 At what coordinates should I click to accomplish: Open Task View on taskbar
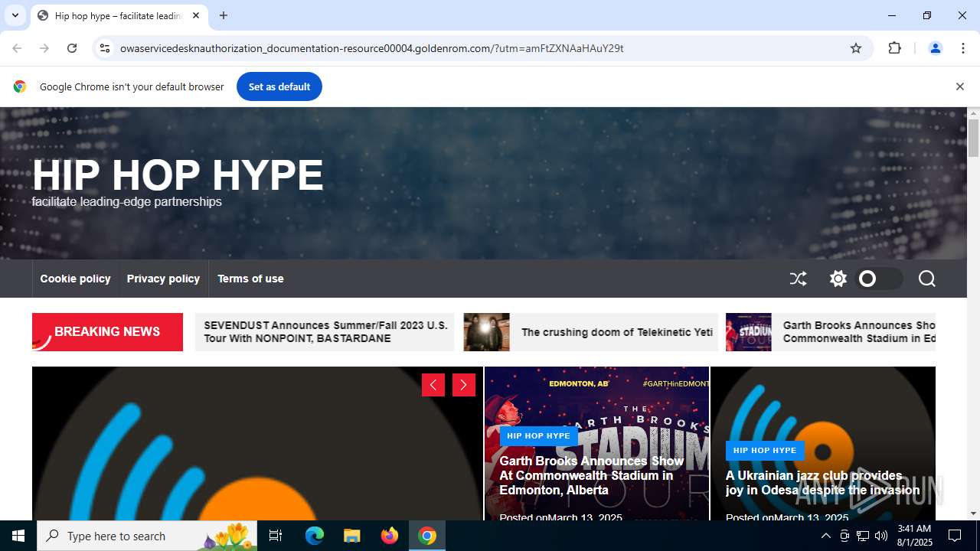coord(276,536)
